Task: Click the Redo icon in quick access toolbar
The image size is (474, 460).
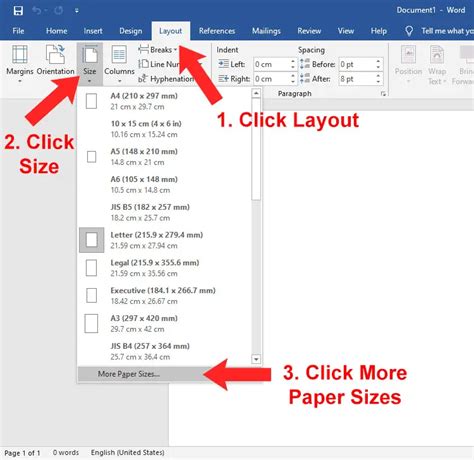Action: 59,11
